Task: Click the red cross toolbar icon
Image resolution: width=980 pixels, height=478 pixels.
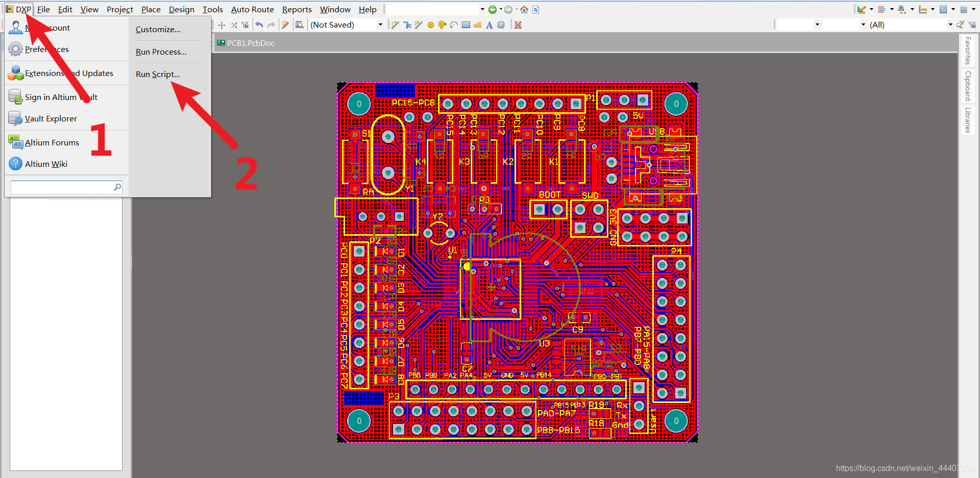Action: (518, 24)
